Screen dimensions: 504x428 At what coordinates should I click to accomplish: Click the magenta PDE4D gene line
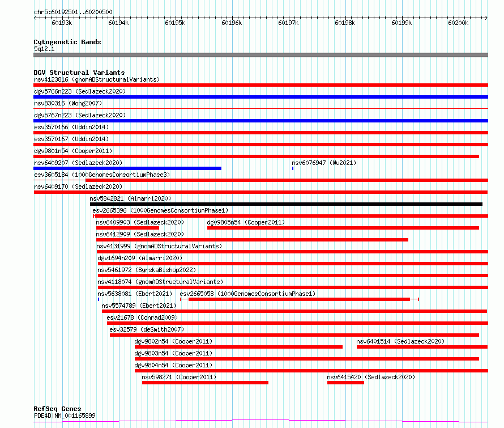[x=260, y=421]
